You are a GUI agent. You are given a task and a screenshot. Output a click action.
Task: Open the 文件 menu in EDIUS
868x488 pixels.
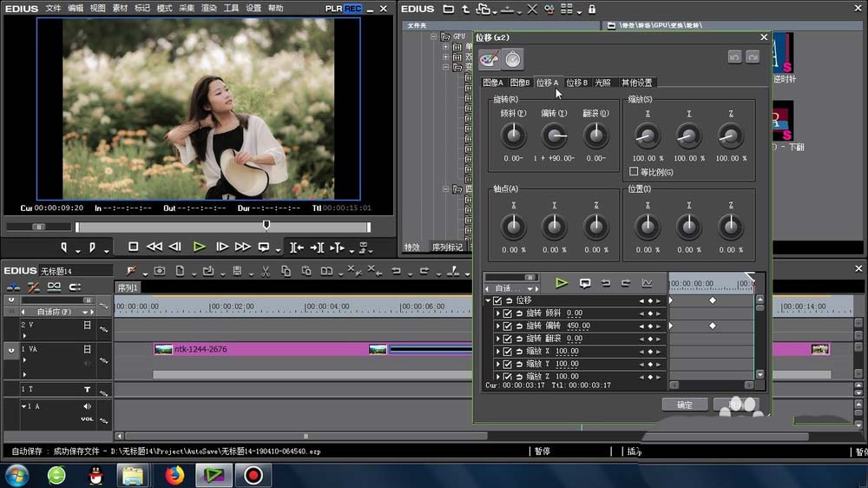(53, 9)
